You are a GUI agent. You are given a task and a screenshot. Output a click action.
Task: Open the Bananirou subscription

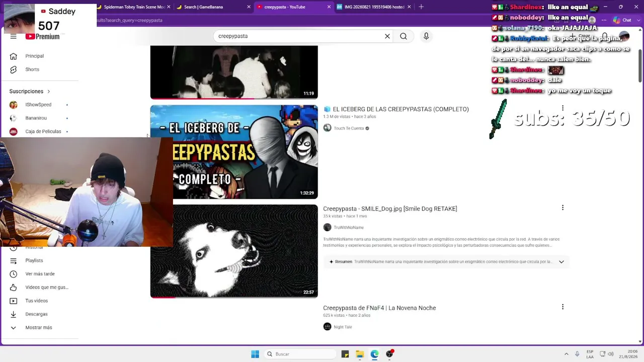36,118
